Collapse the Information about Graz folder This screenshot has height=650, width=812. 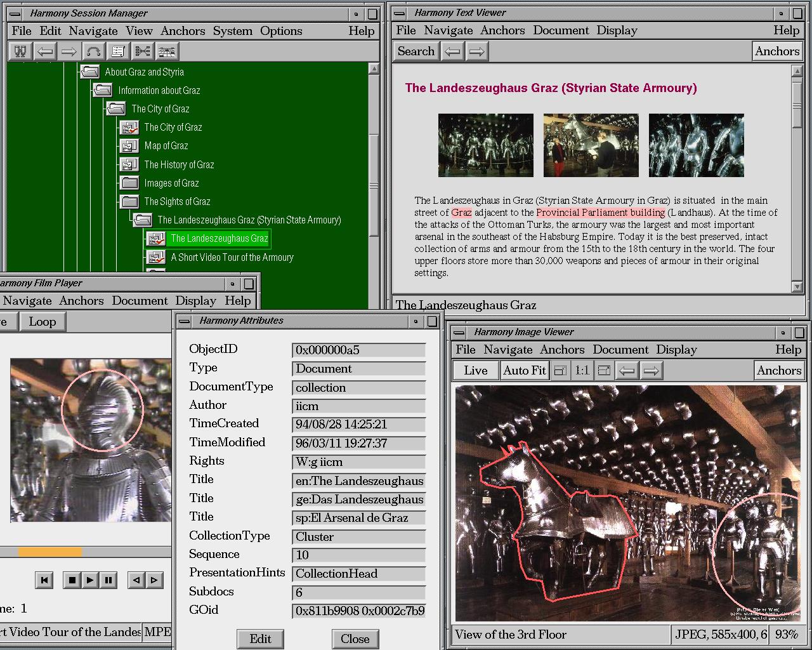coord(103,91)
